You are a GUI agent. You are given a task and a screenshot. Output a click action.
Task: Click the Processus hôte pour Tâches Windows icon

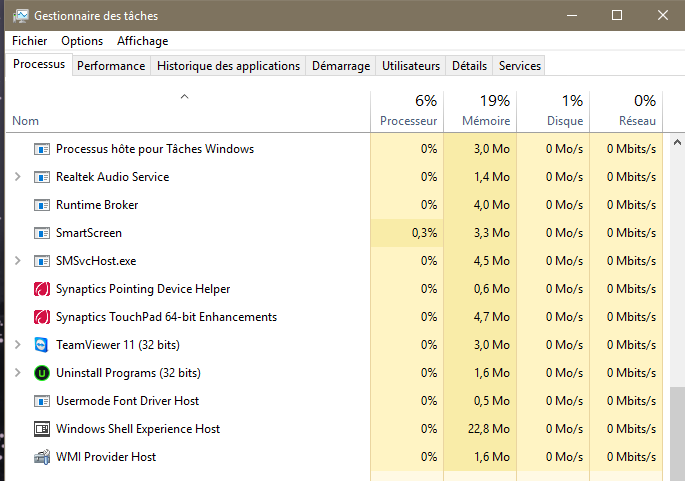pos(42,149)
